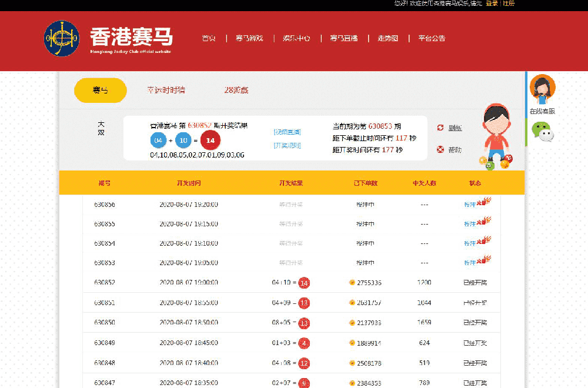Switch to the 28游戏 tab
This screenshot has height=388, width=588.
236,91
